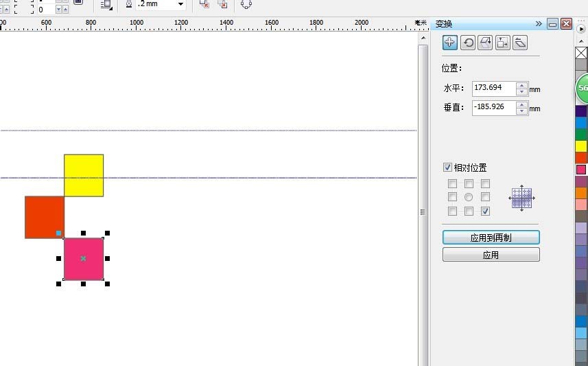588x366 pixels.
Task: Close the 变换 docker panel
Action: point(566,24)
